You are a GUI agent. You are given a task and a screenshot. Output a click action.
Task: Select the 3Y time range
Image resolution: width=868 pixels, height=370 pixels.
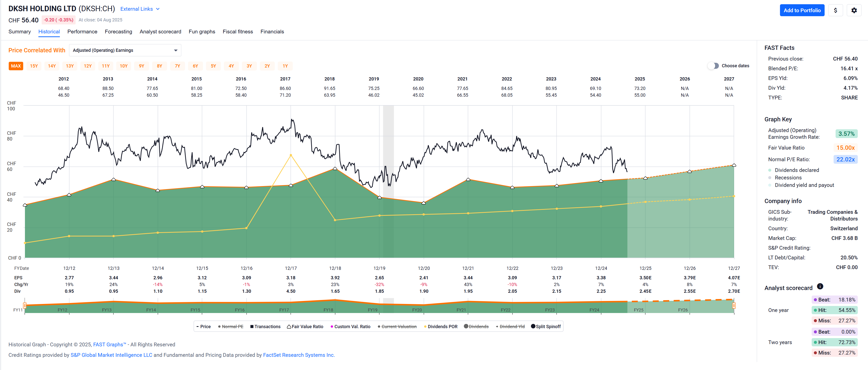pos(249,66)
